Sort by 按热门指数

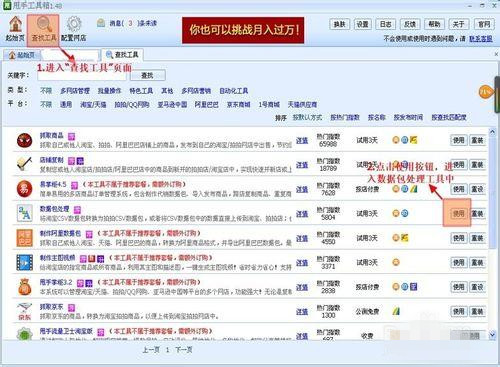click(x=345, y=117)
